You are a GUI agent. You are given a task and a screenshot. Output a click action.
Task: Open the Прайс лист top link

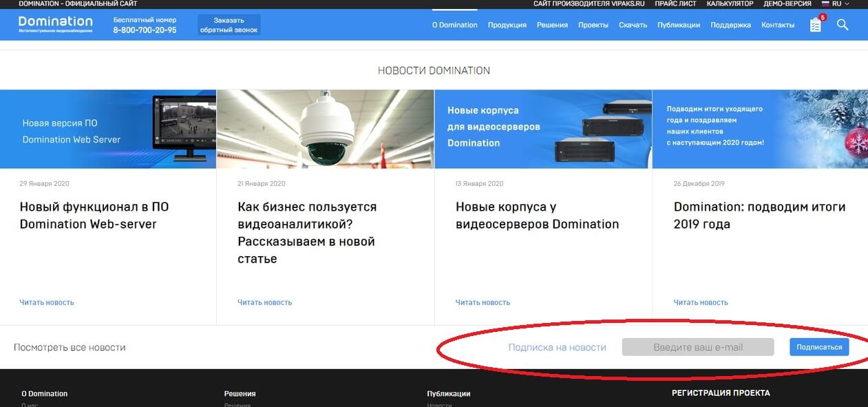(676, 4)
